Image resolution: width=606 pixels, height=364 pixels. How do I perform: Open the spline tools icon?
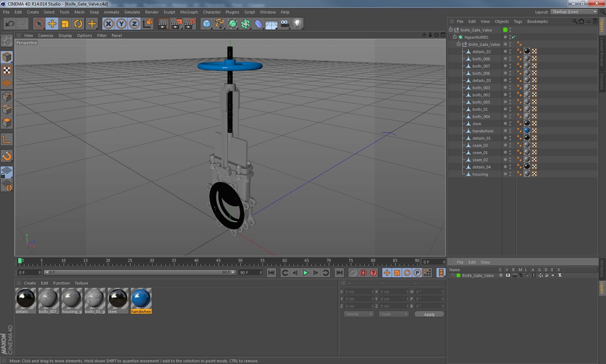(x=220, y=24)
